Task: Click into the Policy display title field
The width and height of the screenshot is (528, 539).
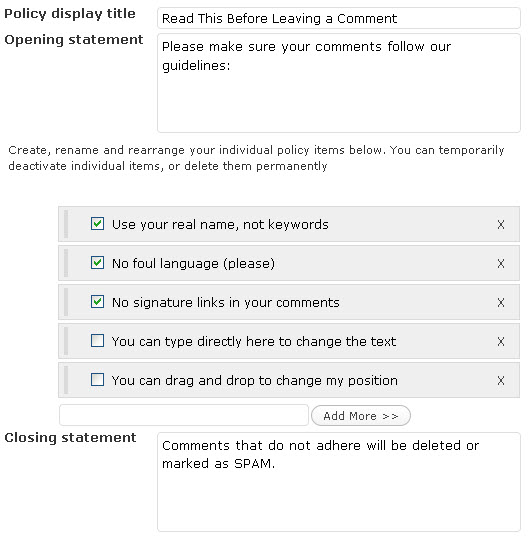Action: click(339, 18)
